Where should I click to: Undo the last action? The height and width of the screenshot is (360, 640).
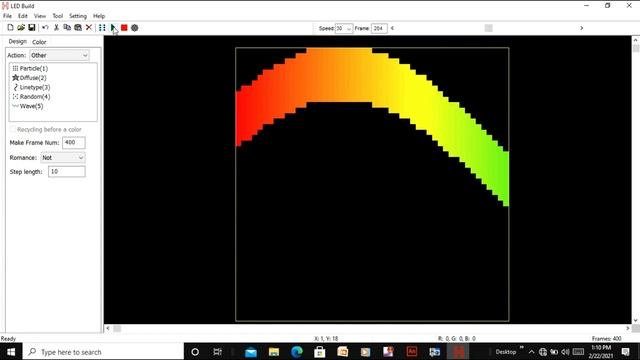(45, 27)
